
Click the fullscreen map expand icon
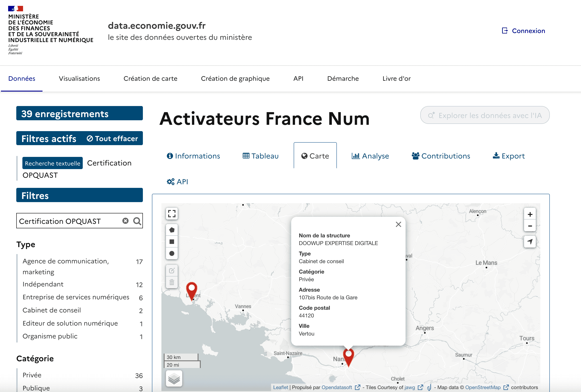(x=172, y=213)
